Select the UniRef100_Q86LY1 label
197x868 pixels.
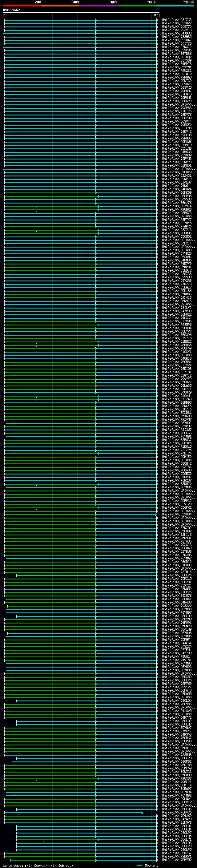(177, 839)
